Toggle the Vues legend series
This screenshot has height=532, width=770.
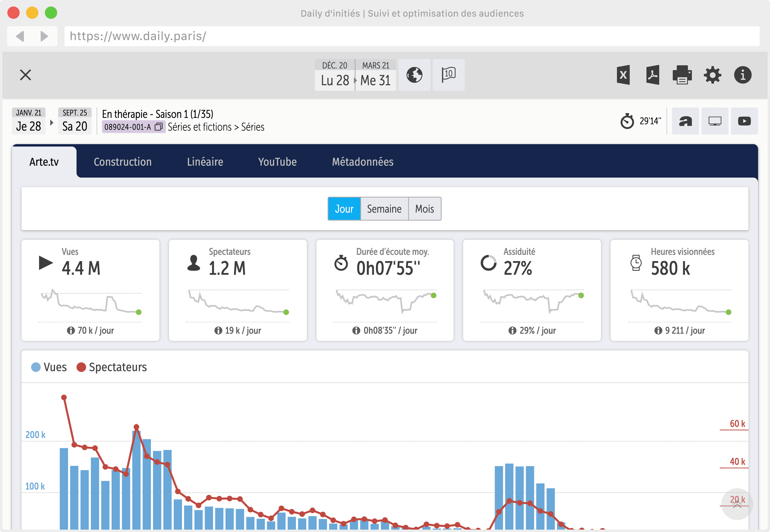pos(49,367)
